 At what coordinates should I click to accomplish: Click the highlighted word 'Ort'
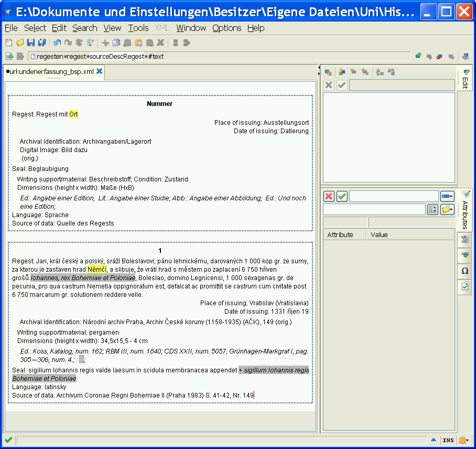pyautogui.click(x=73, y=114)
